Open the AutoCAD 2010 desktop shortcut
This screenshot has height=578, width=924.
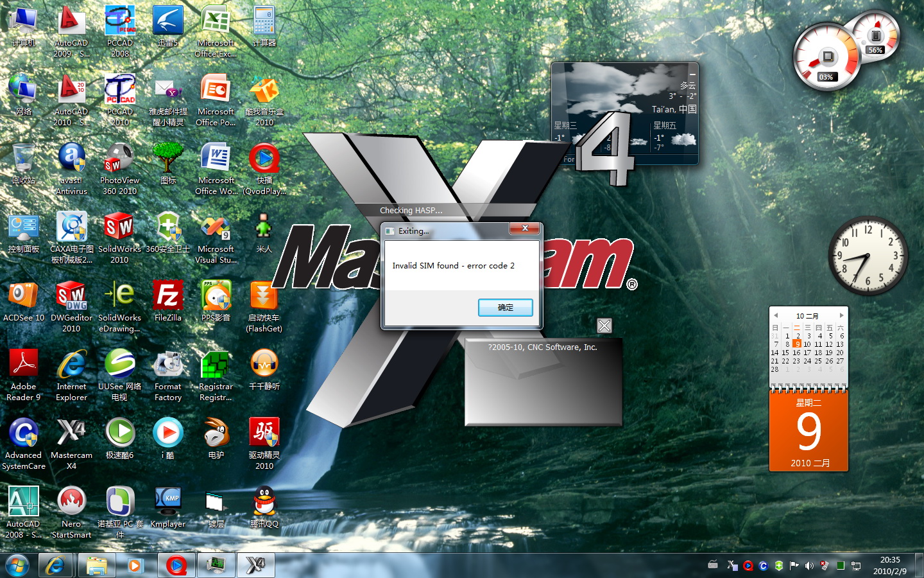tap(71, 100)
